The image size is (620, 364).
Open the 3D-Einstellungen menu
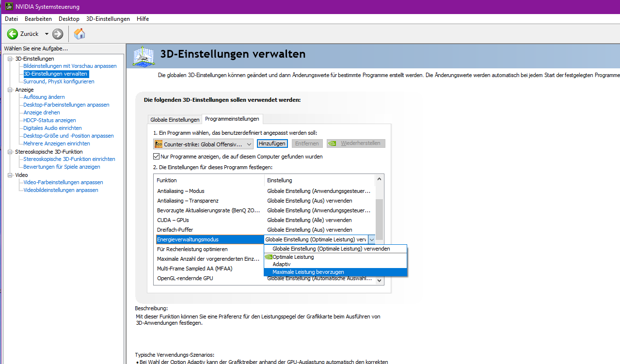click(x=108, y=19)
